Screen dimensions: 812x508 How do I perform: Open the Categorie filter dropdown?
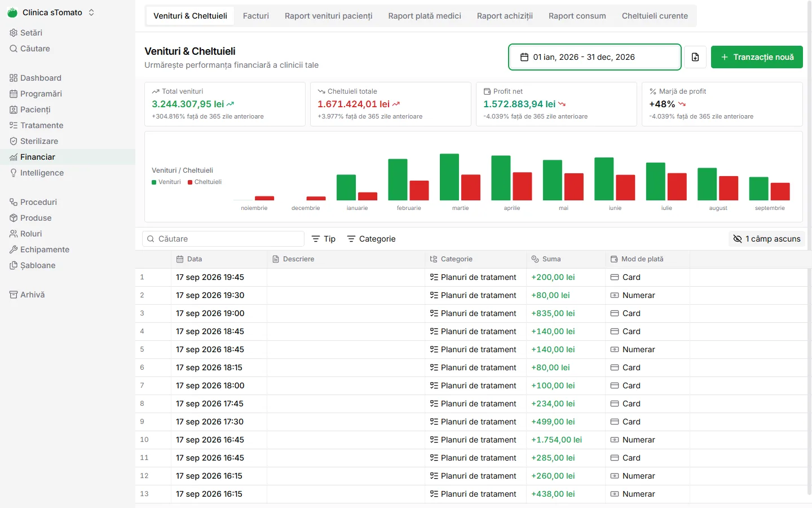tap(371, 239)
